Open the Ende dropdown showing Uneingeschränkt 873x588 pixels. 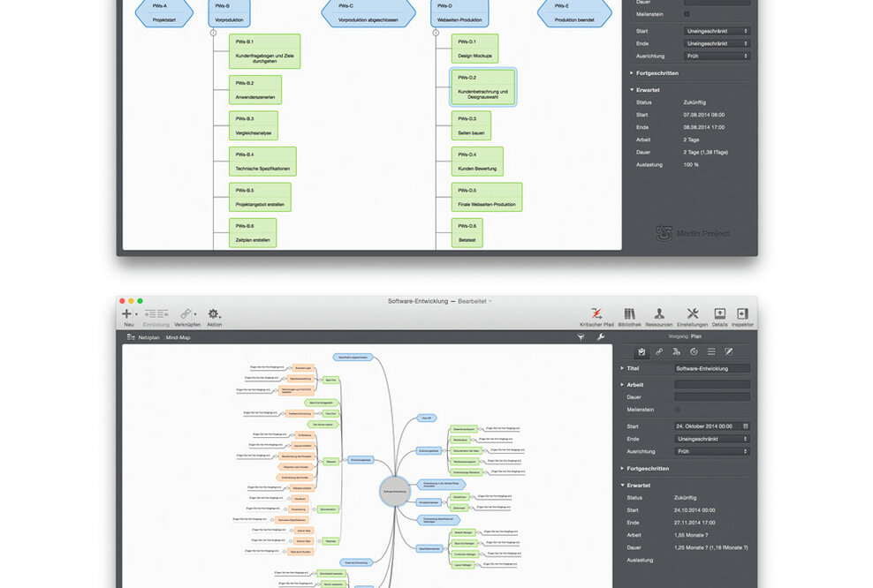point(712,439)
